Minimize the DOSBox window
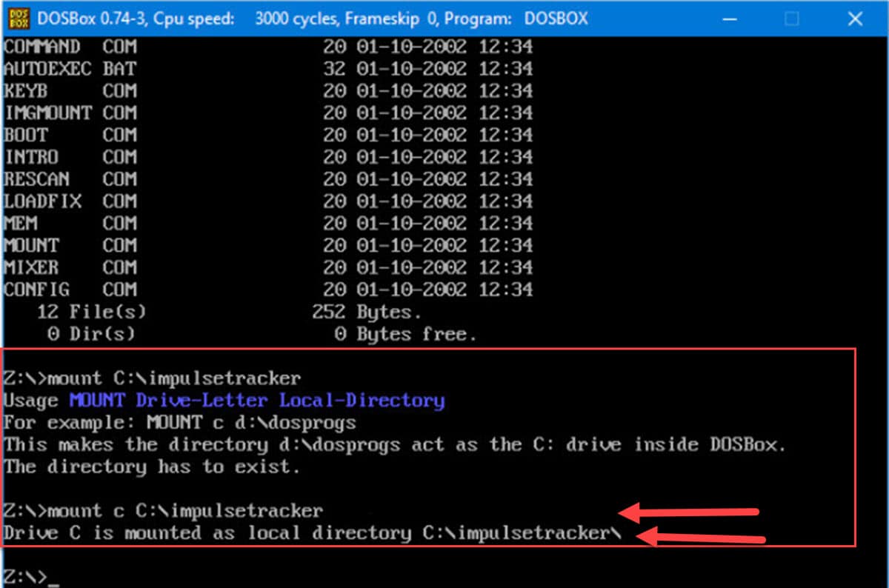 pos(729,19)
